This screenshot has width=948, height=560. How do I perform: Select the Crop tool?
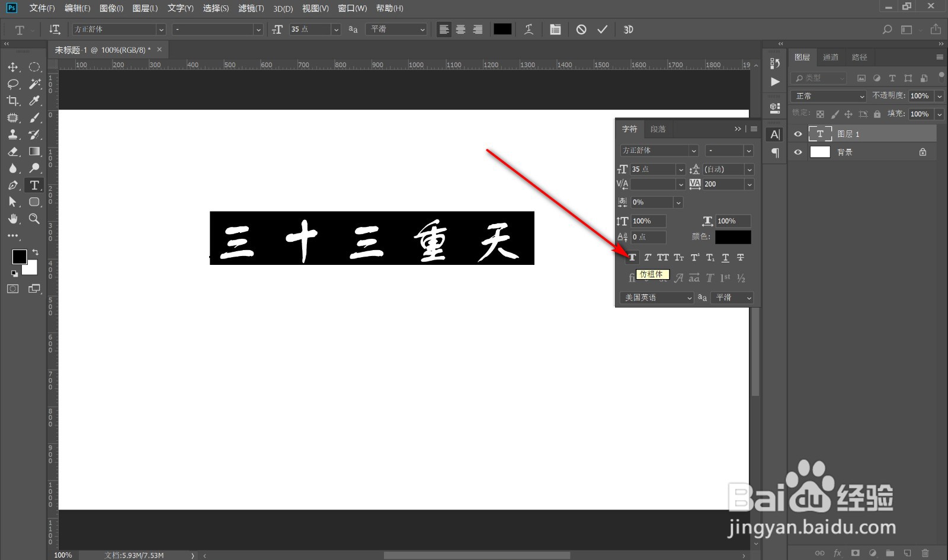pyautogui.click(x=13, y=101)
